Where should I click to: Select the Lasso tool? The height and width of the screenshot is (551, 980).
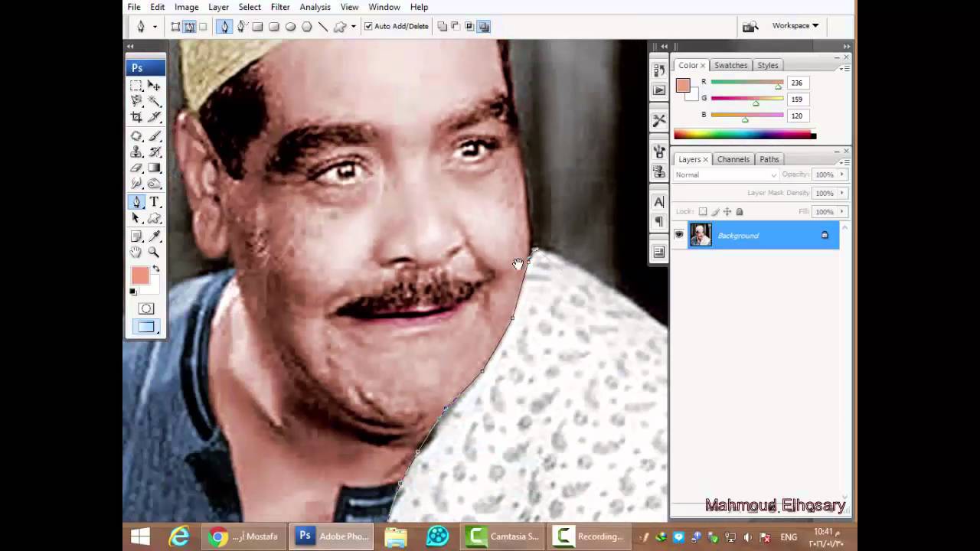tap(136, 101)
